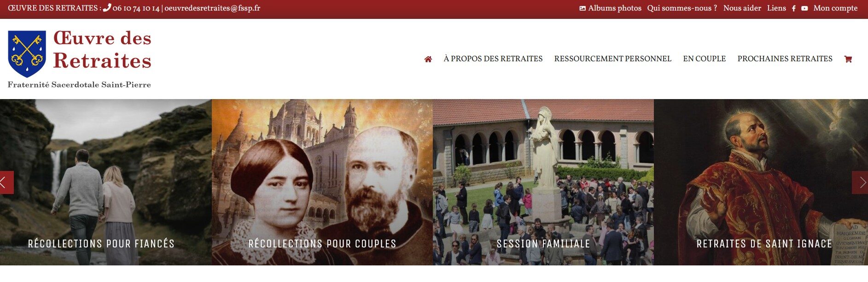Open PROCHAINES RETRAITES menu item
Screen dimensions: 868x282
(785, 59)
